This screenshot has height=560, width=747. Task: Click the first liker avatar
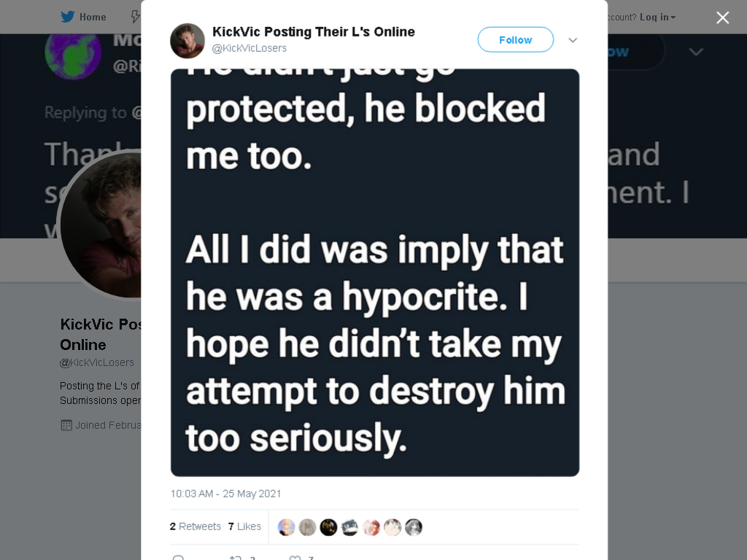point(286,527)
